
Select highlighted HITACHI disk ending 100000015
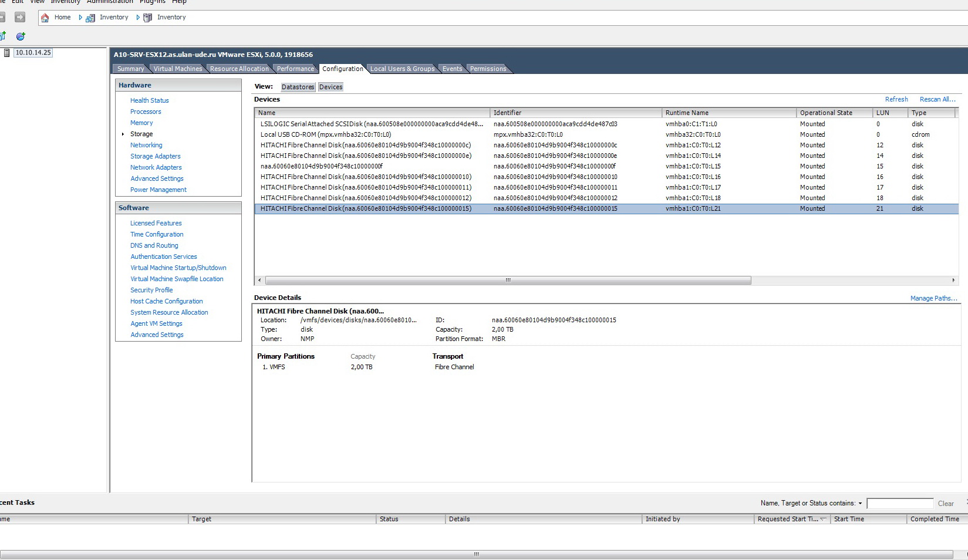click(x=606, y=208)
